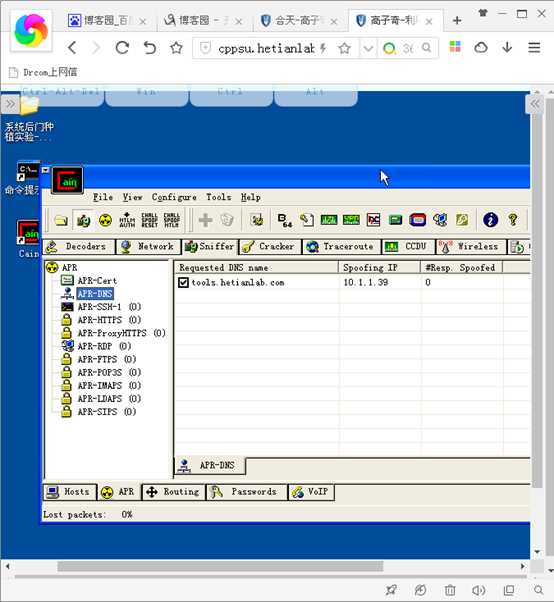Switch to the CCDU tab
The image size is (554, 602).
click(408, 247)
